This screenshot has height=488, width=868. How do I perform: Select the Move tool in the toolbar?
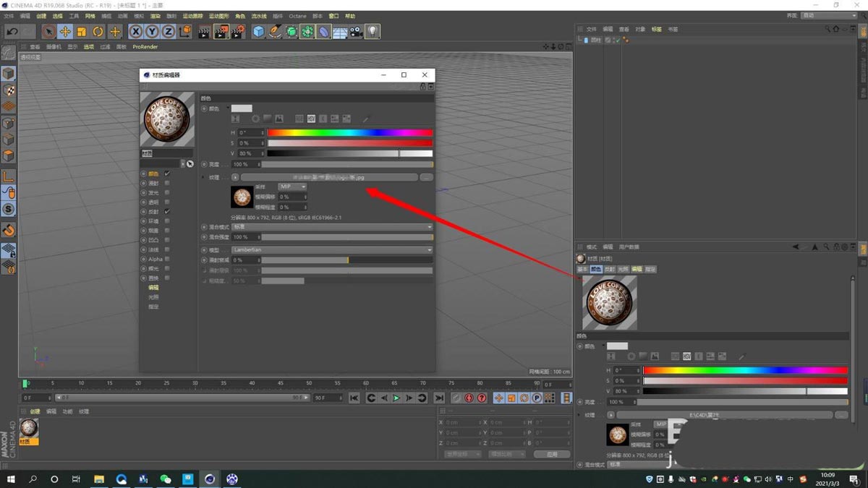[64, 31]
